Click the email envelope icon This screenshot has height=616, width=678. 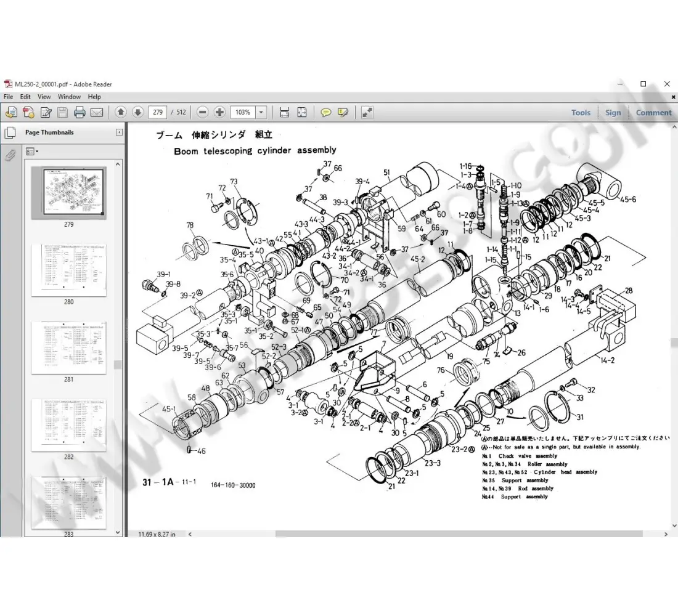point(97,112)
